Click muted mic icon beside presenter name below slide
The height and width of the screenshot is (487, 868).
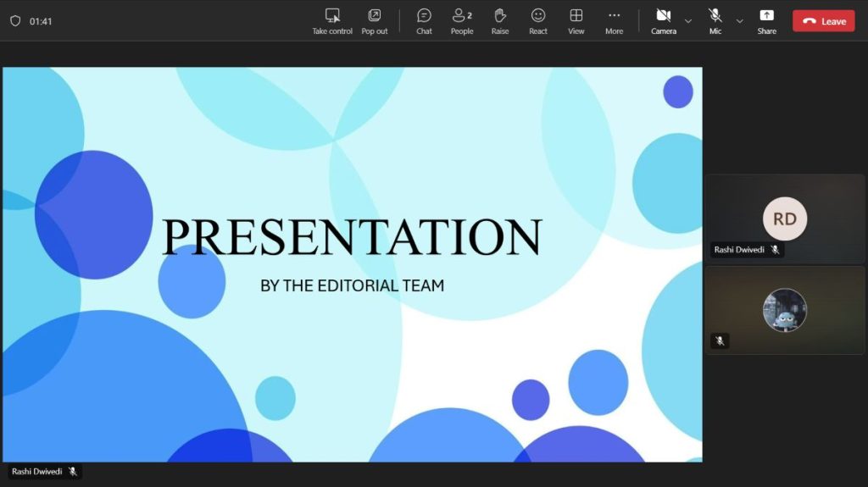click(x=73, y=472)
